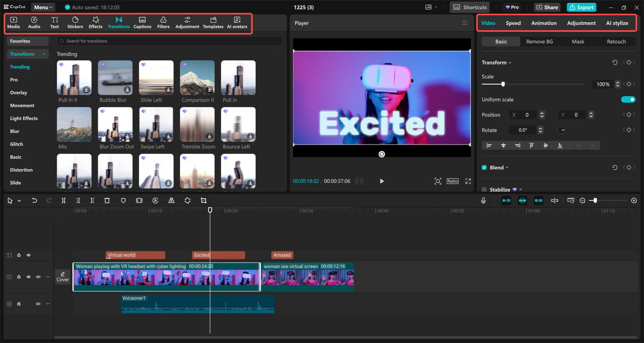Turn off the Uniform scale switch

pos(628,100)
